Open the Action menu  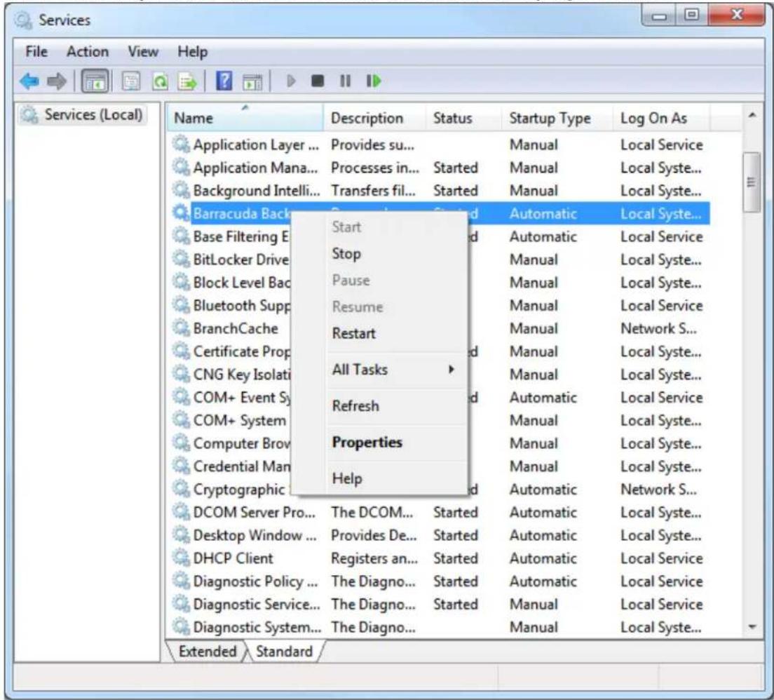click(88, 51)
